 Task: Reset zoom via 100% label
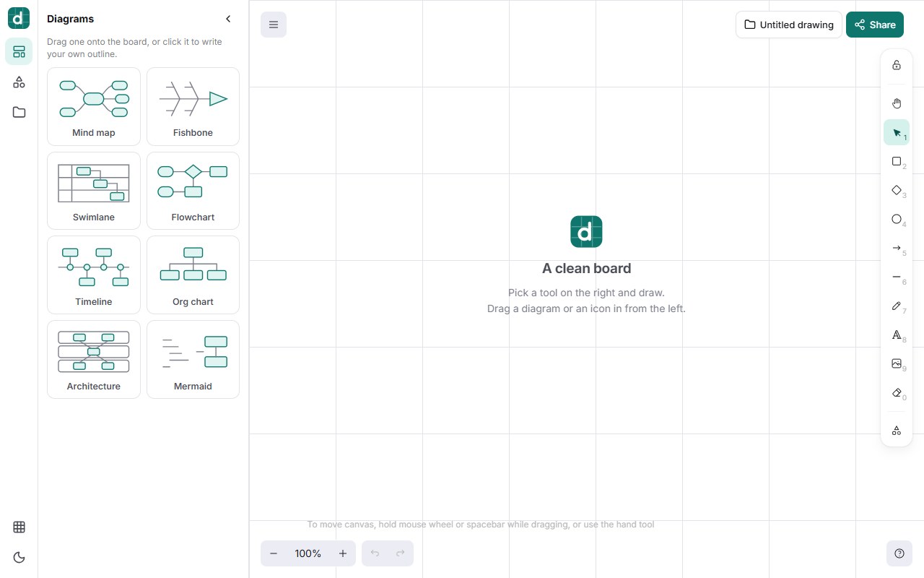coord(308,553)
